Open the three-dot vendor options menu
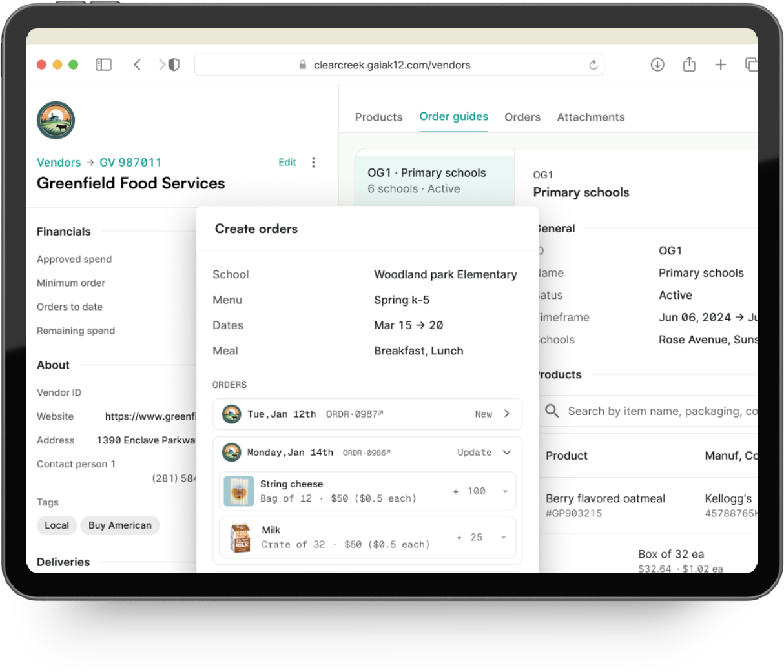 [x=314, y=162]
